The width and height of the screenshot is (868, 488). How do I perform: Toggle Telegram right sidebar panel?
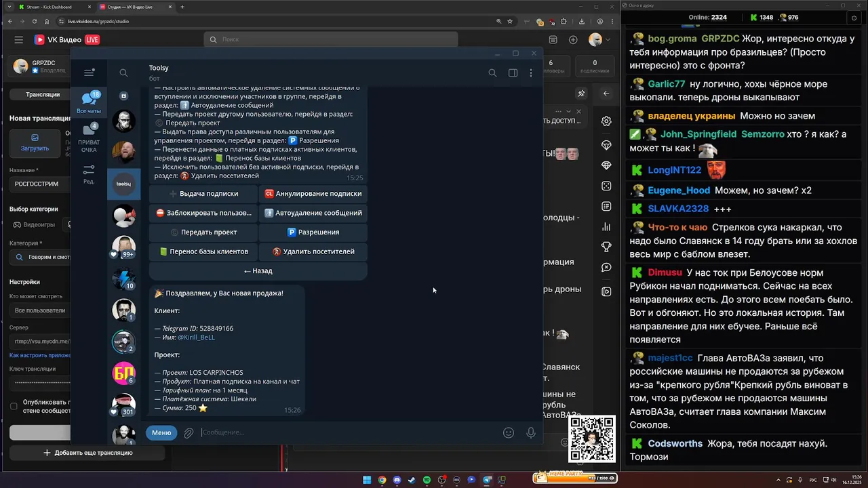tap(513, 73)
